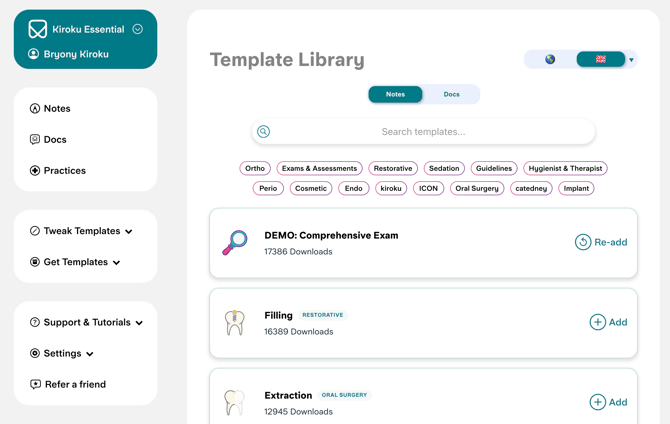Click the Kiroku Essential logo icon
The width and height of the screenshot is (670, 424).
(x=38, y=30)
